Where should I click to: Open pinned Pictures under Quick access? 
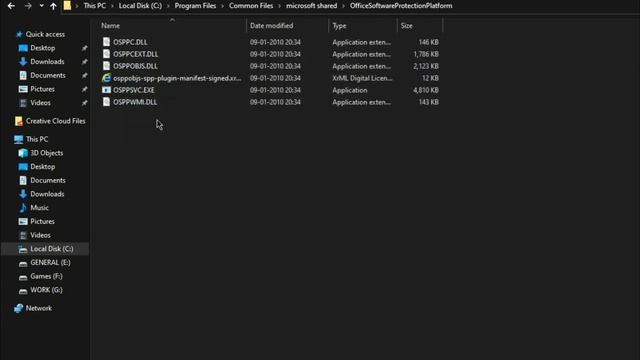pos(42,89)
